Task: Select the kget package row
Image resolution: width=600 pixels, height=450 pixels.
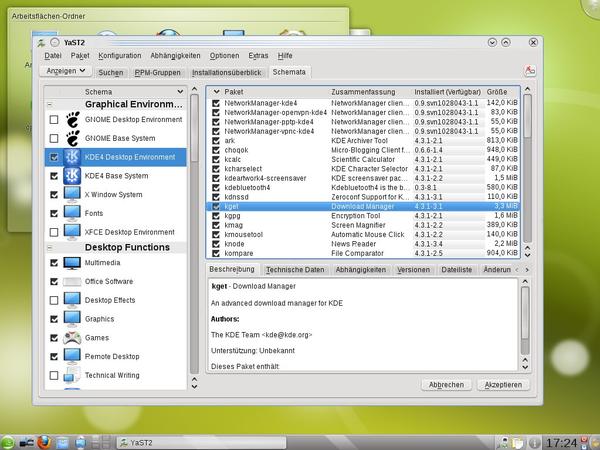Action: click(x=363, y=206)
